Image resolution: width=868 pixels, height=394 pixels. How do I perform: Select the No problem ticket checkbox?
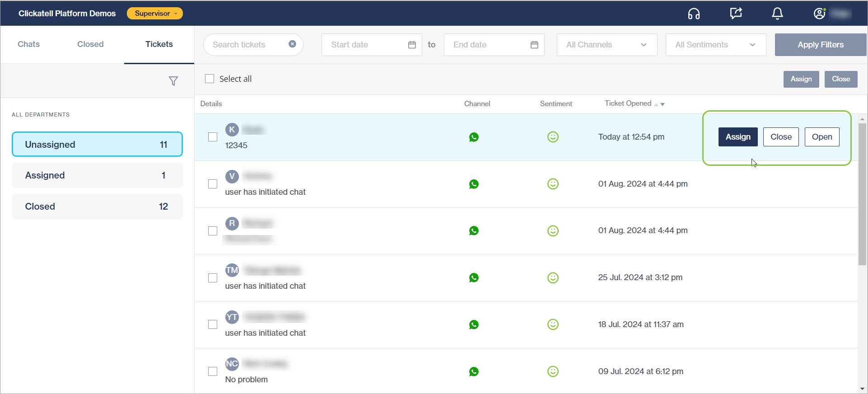click(x=213, y=371)
